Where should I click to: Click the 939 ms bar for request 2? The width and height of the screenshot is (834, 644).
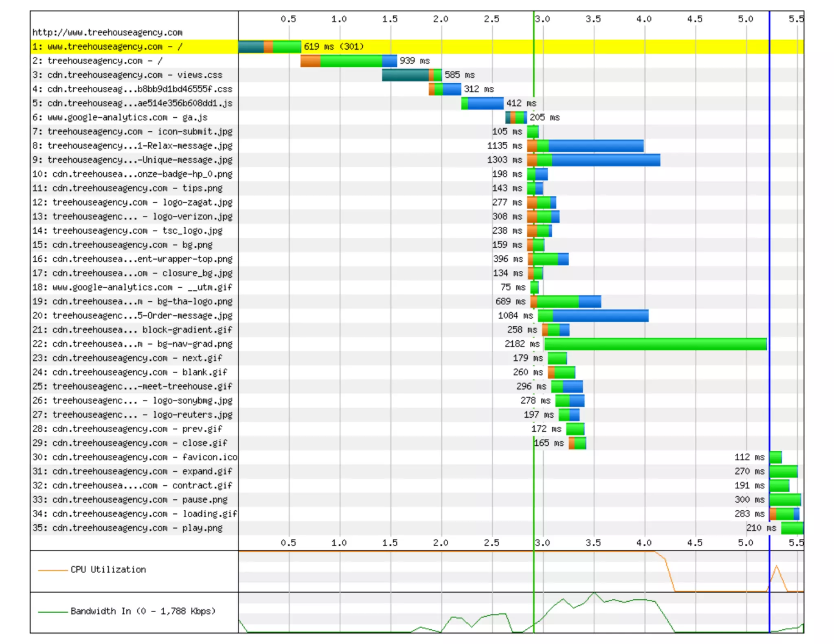tap(349, 61)
